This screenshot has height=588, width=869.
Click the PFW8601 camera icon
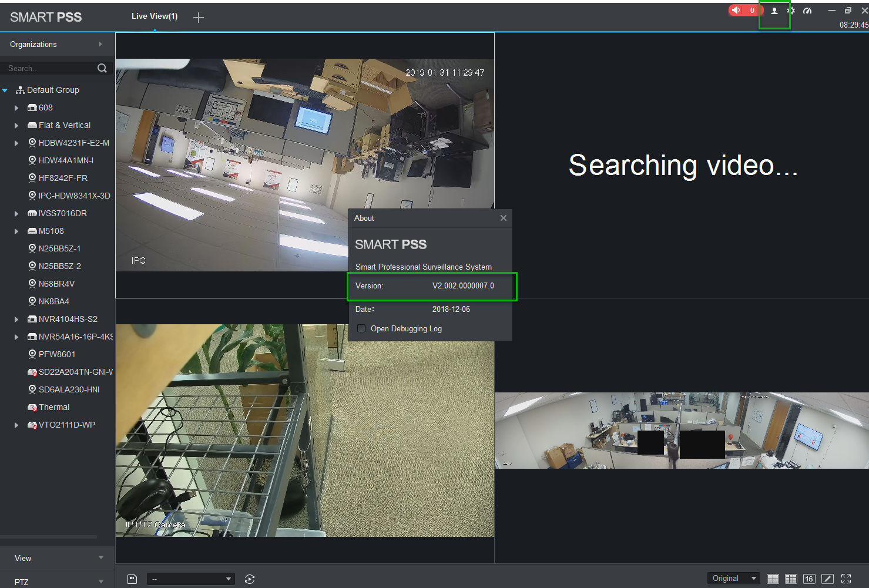click(32, 354)
